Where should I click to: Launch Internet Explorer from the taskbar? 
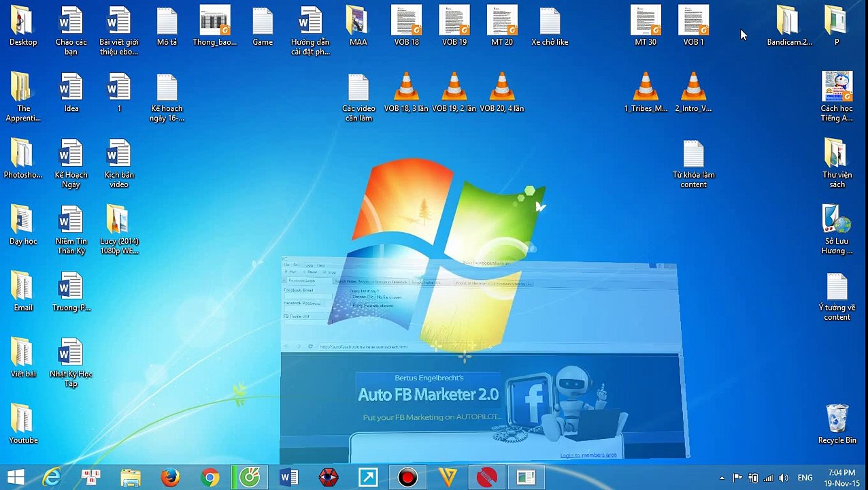point(51,478)
